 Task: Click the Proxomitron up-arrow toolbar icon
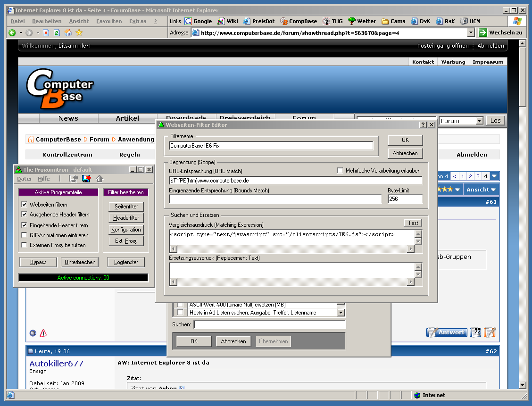[x=100, y=178]
